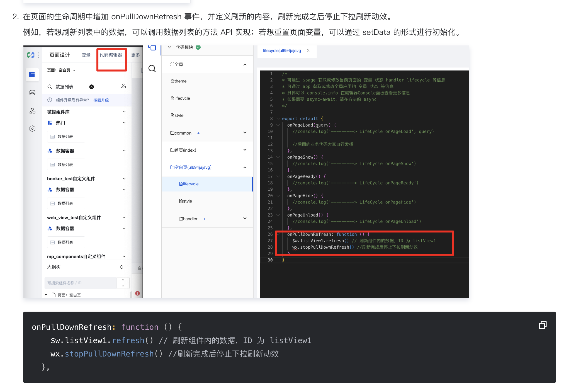Open the 页面: 空白页 page dropdown

click(x=61, y=70)
